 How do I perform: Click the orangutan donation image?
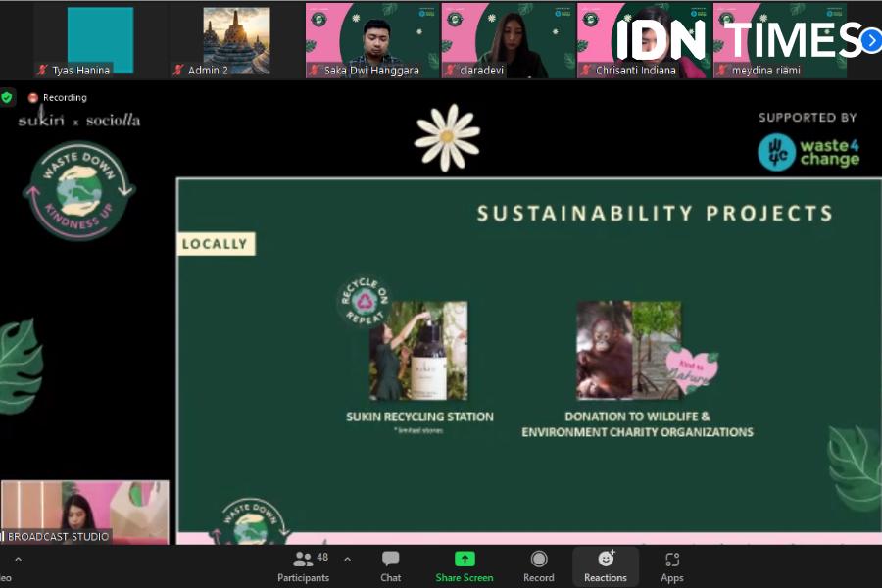pos(629,350)
